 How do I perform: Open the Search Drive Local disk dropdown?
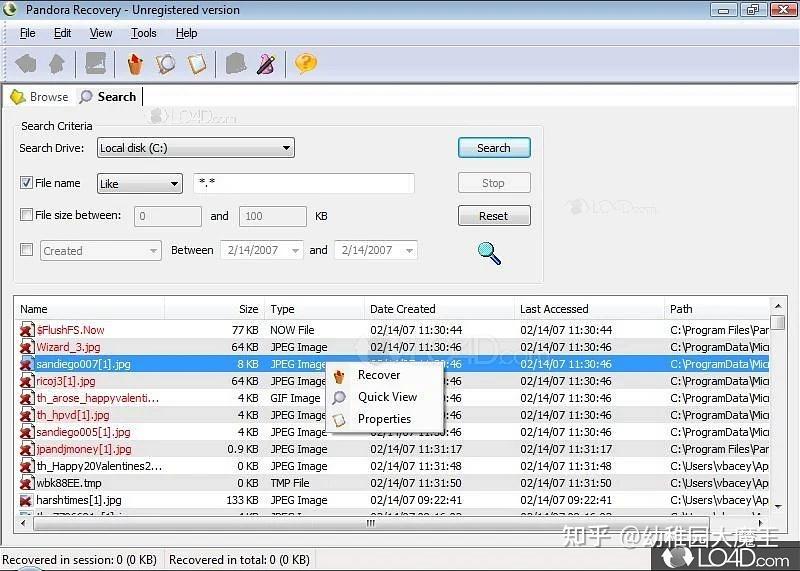pos(196,148)
